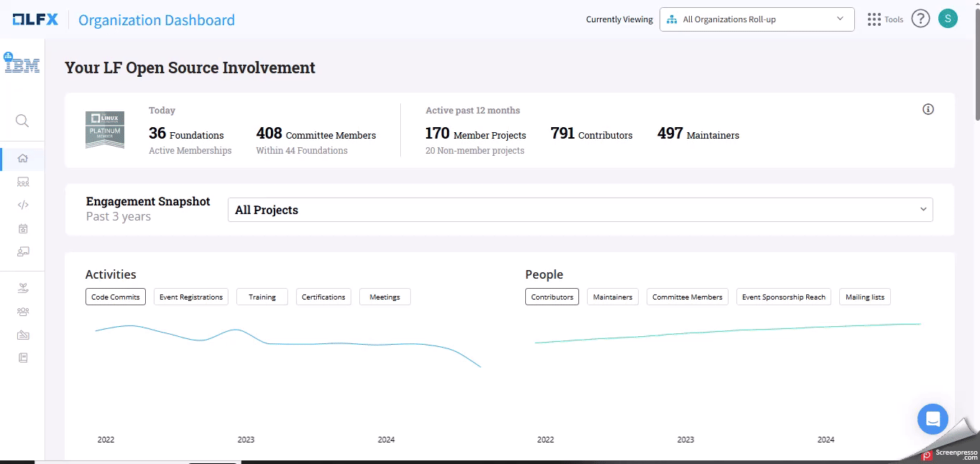Viewport: 980px width, 464px height.
Task: Select the Committee Members tab
Action: pos(687,297)
